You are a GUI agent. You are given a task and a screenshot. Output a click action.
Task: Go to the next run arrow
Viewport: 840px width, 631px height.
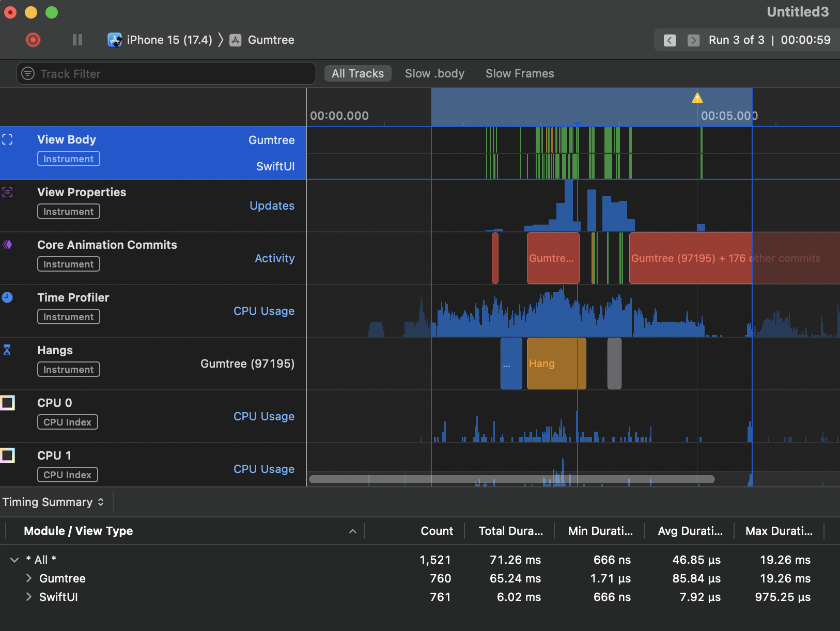tap(694, 40)
